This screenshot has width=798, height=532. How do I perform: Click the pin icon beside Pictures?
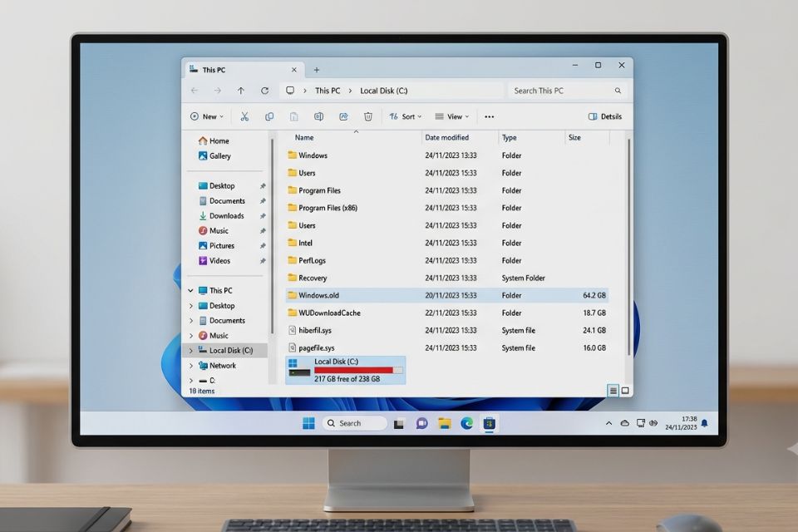[x=263, y=246]
